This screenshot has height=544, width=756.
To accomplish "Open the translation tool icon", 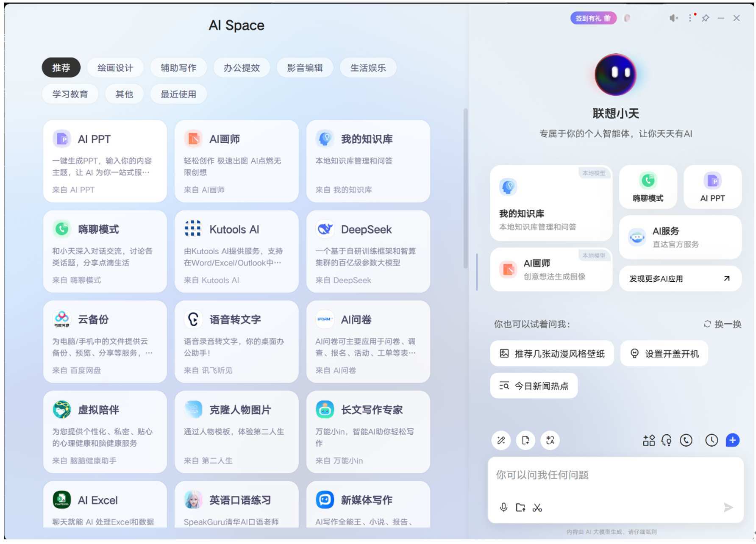I will pyautogui.click(x=550, y=441).
